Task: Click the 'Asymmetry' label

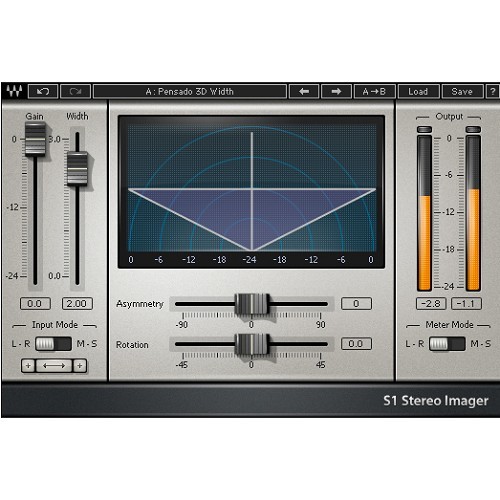Action: click(x=140, y=304)
